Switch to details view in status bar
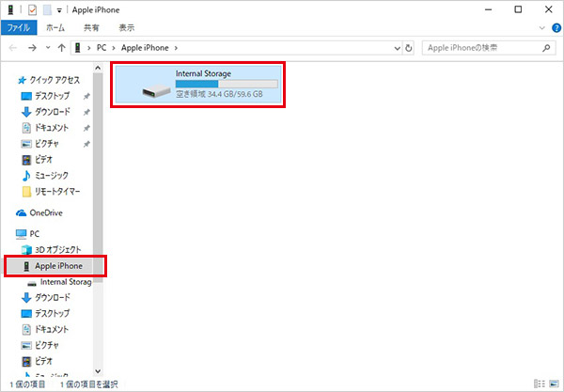Image resolution: width=564 pixels, height=392 pixels. point(540,384)
